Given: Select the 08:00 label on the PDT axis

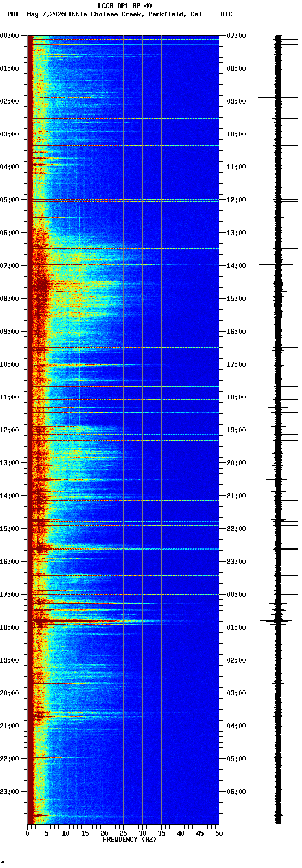Looking at the screenshot, I should coord(10,299).
